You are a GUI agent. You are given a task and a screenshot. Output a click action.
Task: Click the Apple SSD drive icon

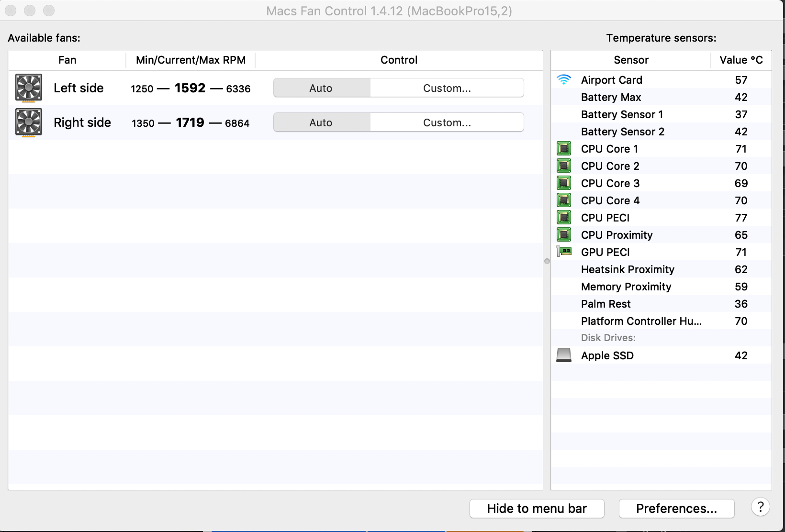coord(564,355)
